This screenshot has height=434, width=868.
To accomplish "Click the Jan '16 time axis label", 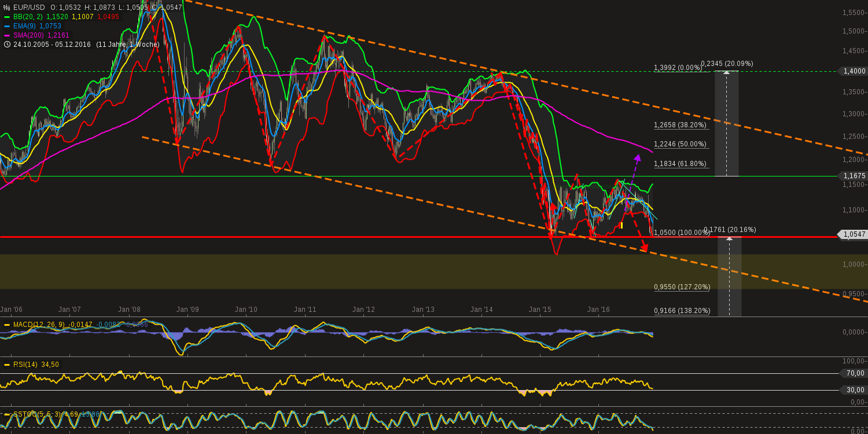I will click(598, 310).
